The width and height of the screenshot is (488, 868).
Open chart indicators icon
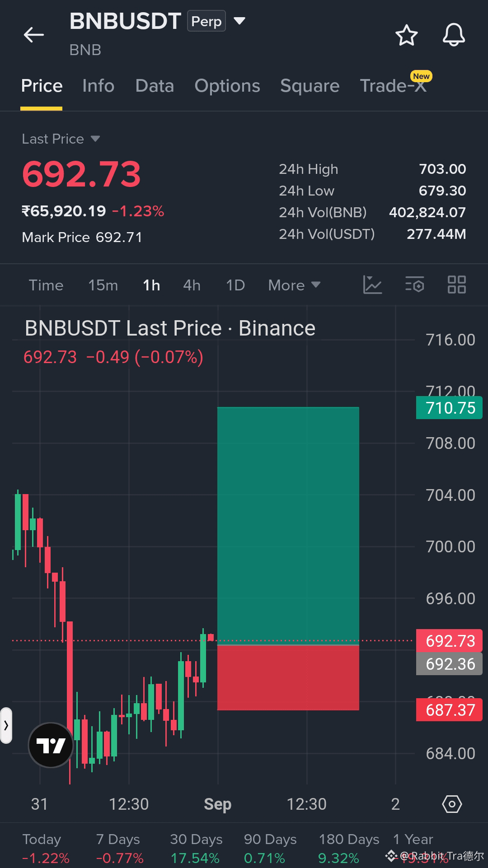coord(372,285)
